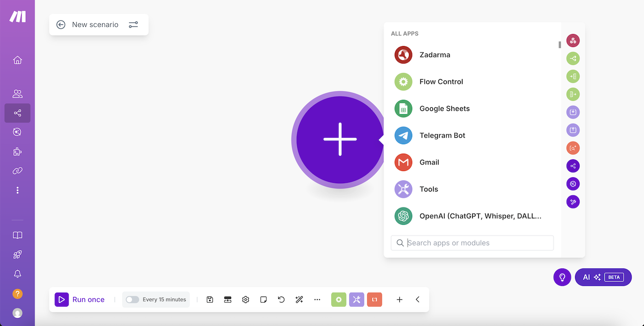Open Templates puzzle piece icon in sidebar

pyautogui.click(x=17, y=151)
